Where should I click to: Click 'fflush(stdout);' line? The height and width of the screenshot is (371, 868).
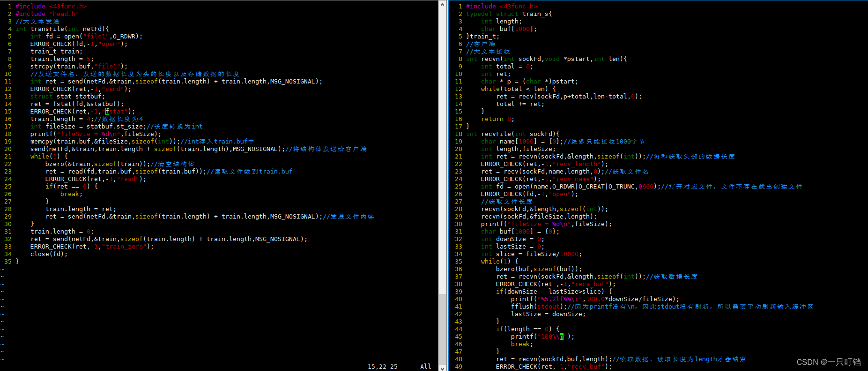(539, 307)
